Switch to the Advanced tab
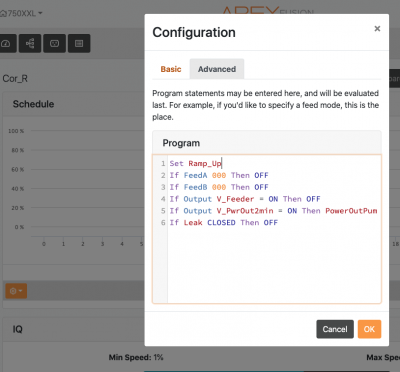 pos(217,69)
